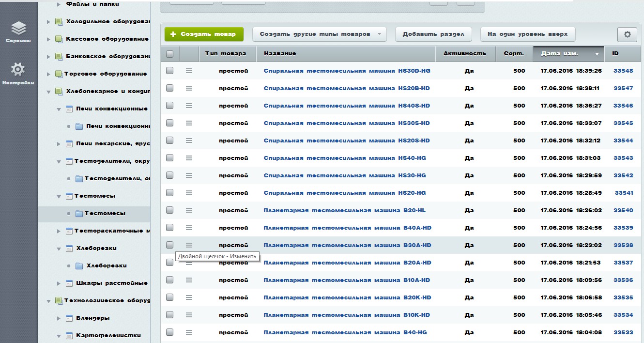Click the Создать товар button
Viewport: 644px width, 343px height.
204,34
